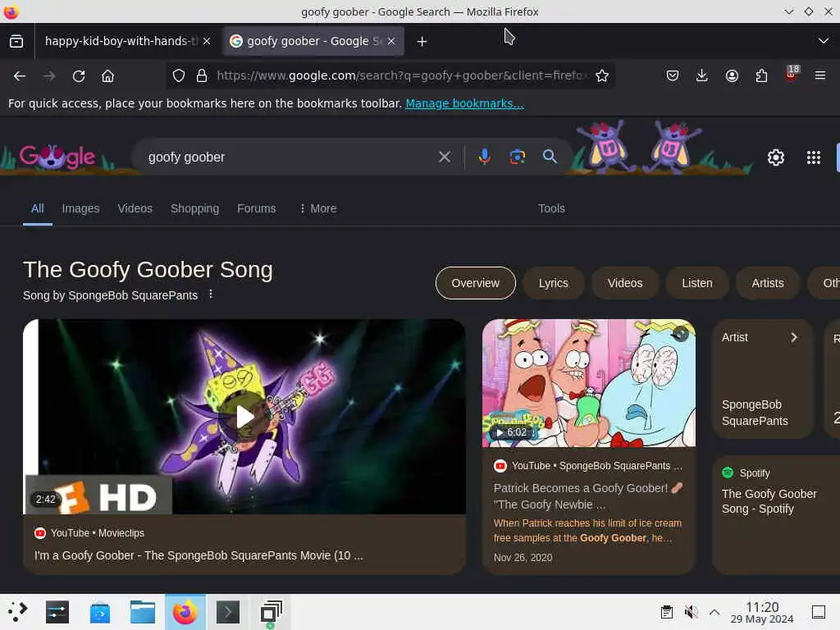This screenshot has height=630, width=840.
Task: Start Google voice search
Action: pos(484,157)
